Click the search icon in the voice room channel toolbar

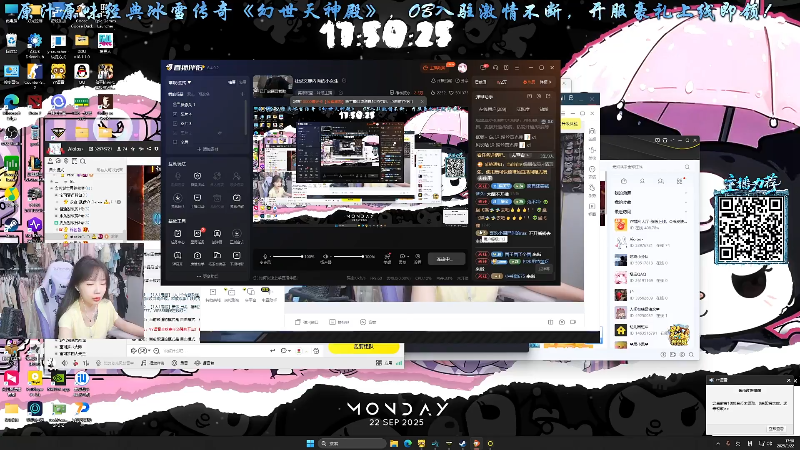click(x=83, y=161)
